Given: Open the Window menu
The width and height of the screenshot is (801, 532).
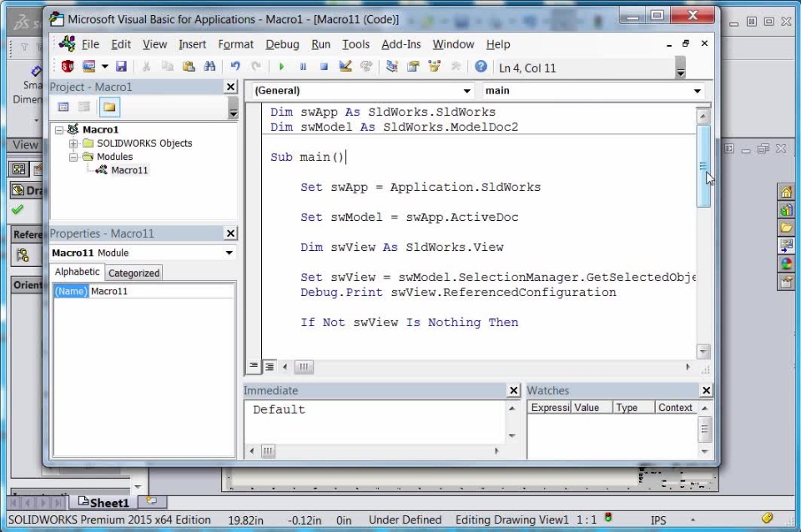Looking at the screenshot, I should coord(453,44).
